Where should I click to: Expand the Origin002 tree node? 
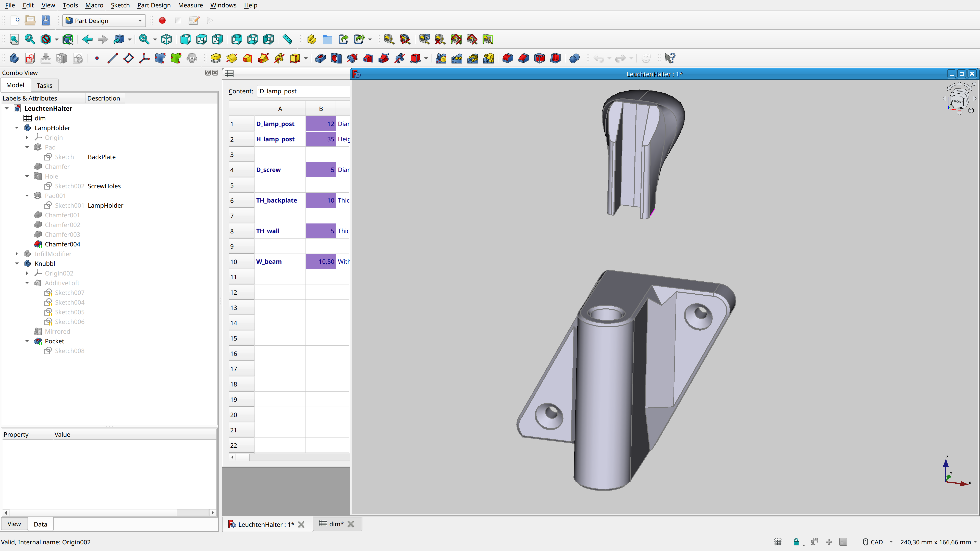[x=27, y=273]
